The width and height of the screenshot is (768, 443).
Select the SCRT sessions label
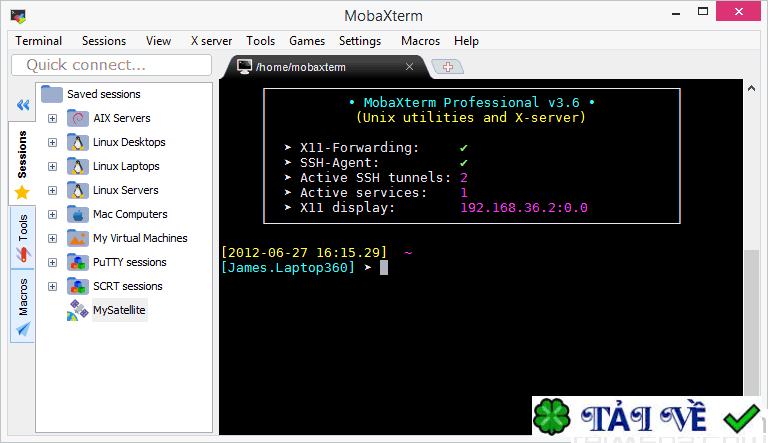128,286
